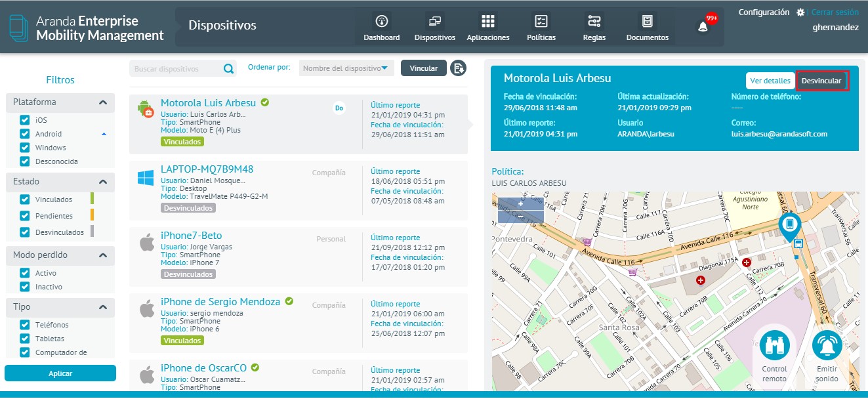Click the ghernandez username
Viewport: 868px width, 399px height.
[835, 28]
